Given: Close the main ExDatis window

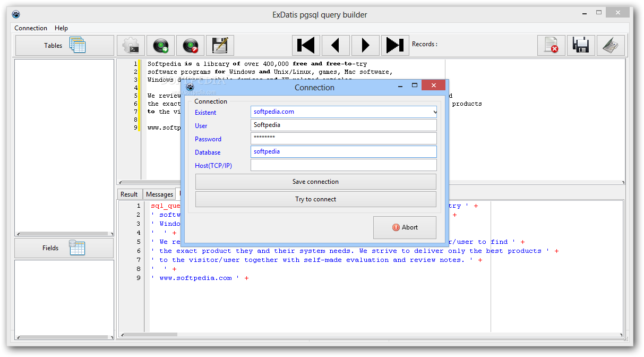Looking at the screenshot, I should 619,12.
